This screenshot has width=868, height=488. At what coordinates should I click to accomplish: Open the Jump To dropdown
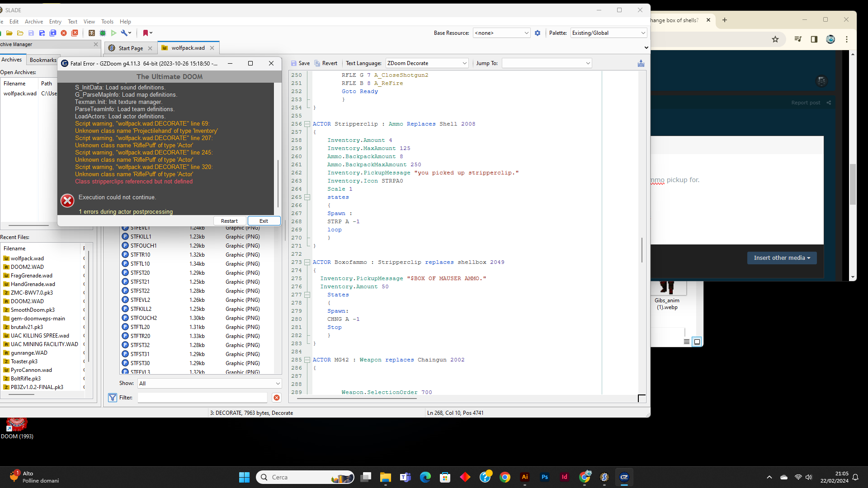tap(547, 63)
